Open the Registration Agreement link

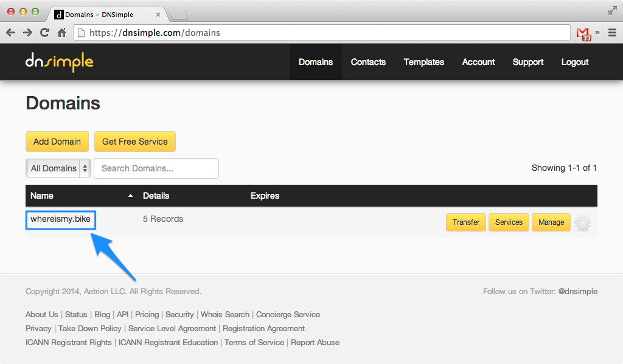click(x=264, y=329)
